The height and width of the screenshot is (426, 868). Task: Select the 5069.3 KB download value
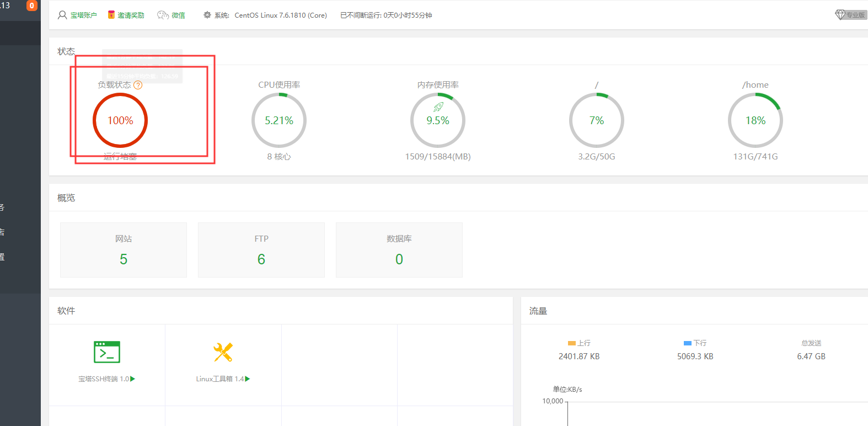(695, 356)
